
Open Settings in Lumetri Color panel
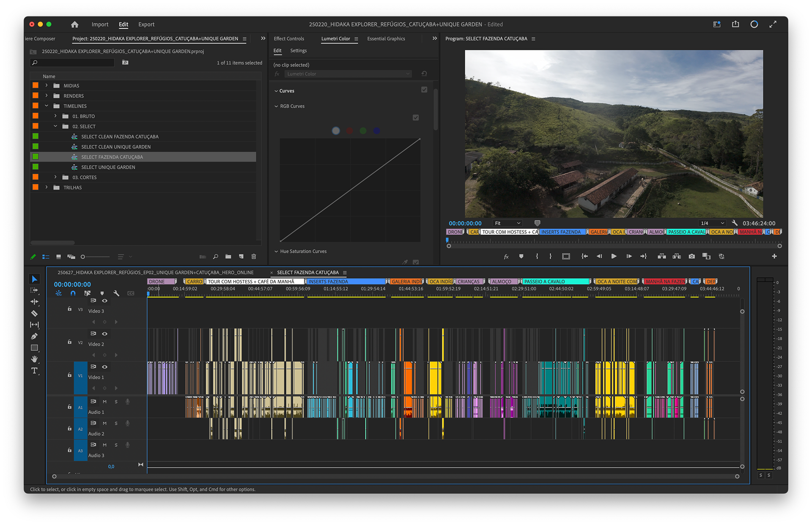coord(298,51)
